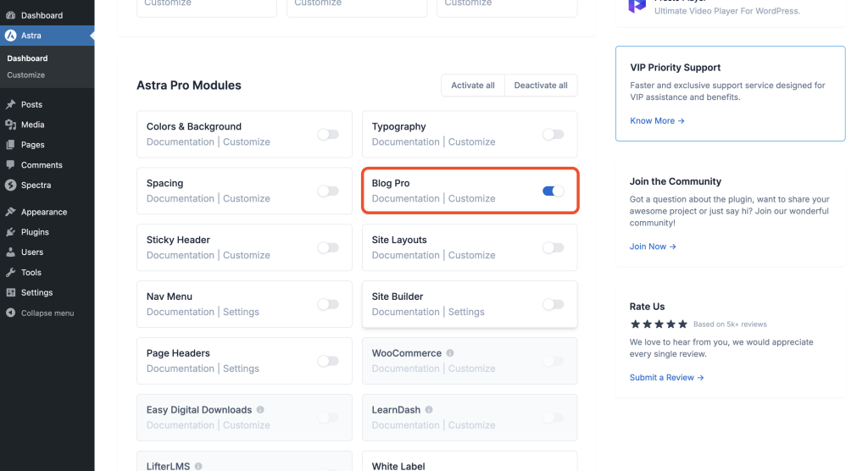Disable the Blog Pro module toggle

point(553,191)
